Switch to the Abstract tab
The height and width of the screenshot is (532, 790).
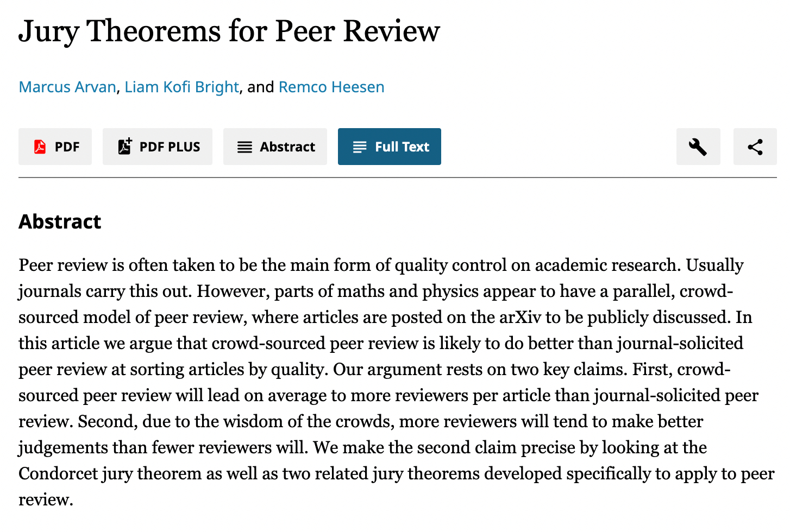[x=287, y=147]
